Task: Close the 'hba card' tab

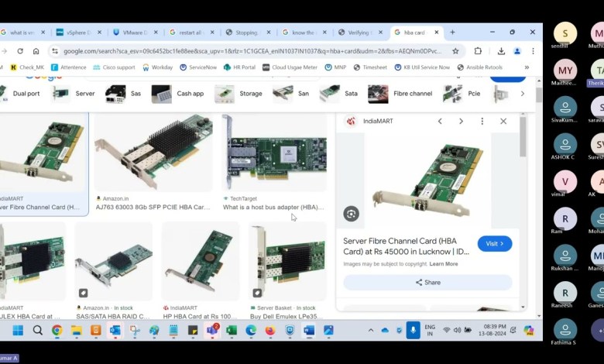Action: pos(437,33)
